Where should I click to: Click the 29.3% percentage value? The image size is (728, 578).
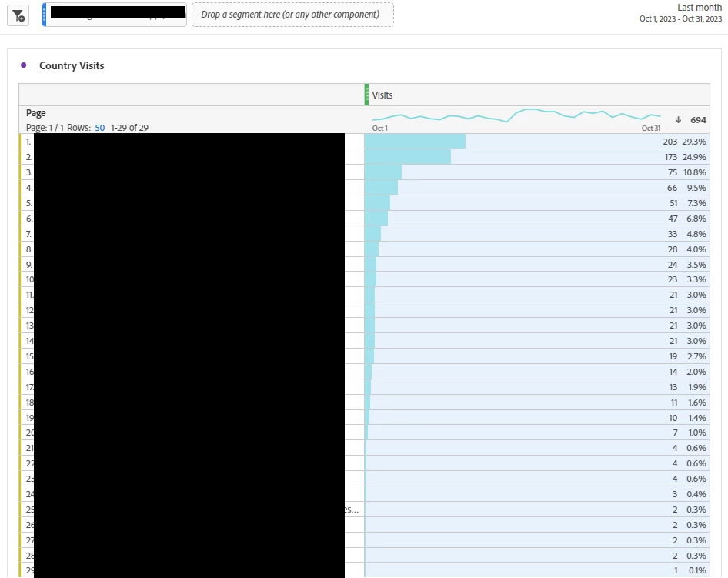coord(694,142)
